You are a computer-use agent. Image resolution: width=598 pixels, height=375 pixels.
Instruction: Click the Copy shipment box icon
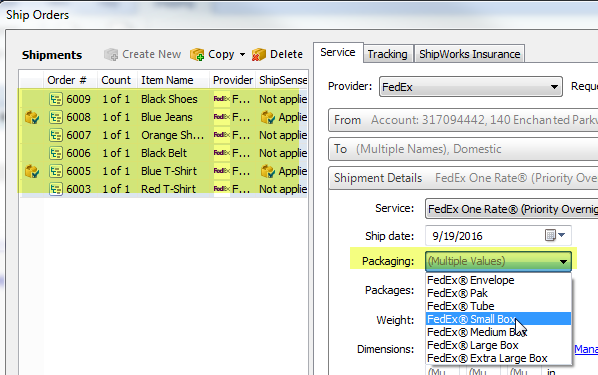[197, 54]
